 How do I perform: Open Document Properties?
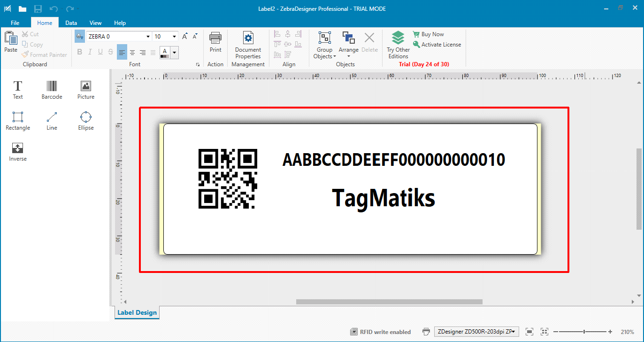pyautogui.click(x=248, y=46)
